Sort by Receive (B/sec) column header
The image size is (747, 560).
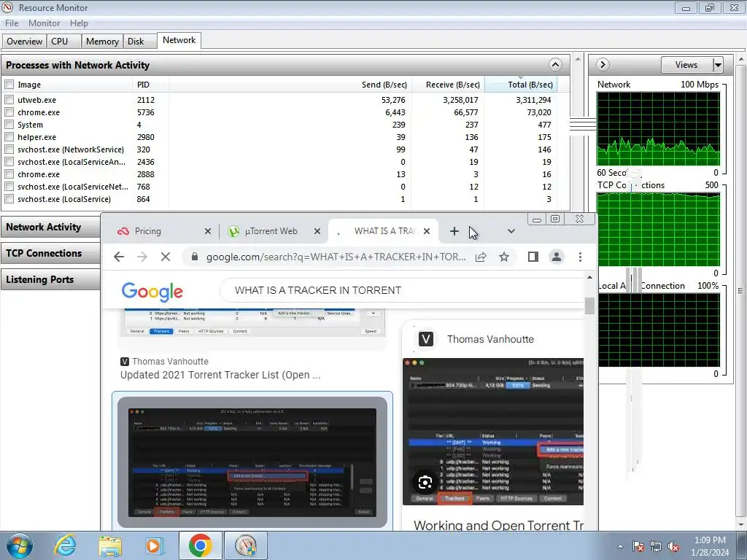(x=448, y=85)
